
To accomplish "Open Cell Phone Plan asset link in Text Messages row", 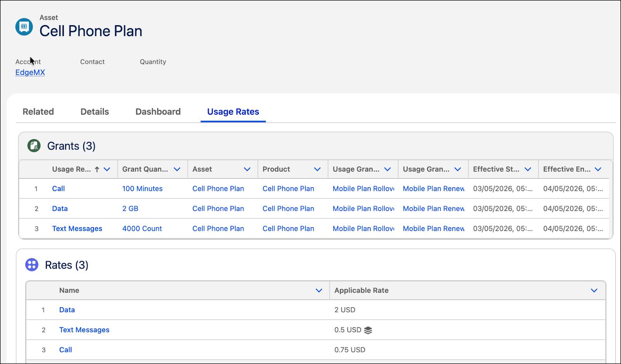I will point(218,229).
